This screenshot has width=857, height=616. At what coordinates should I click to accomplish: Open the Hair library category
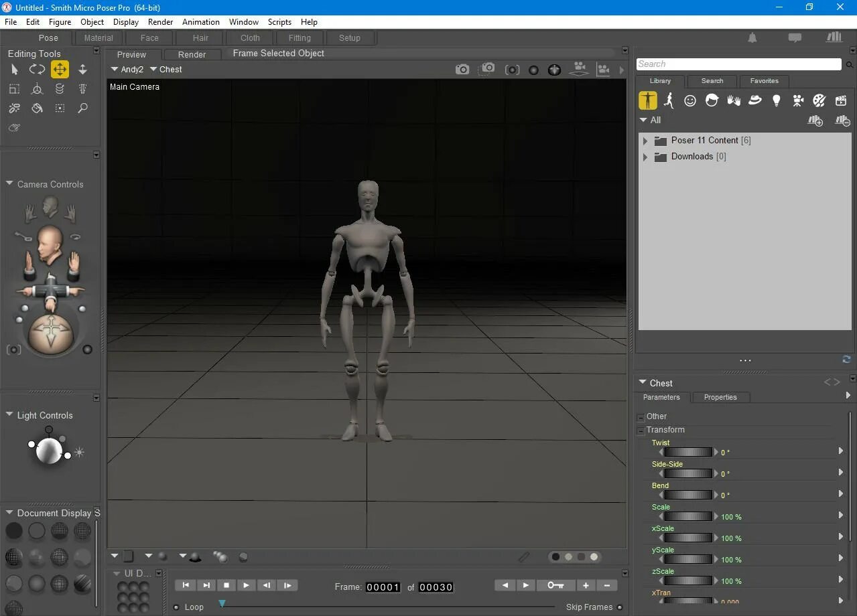712,100
